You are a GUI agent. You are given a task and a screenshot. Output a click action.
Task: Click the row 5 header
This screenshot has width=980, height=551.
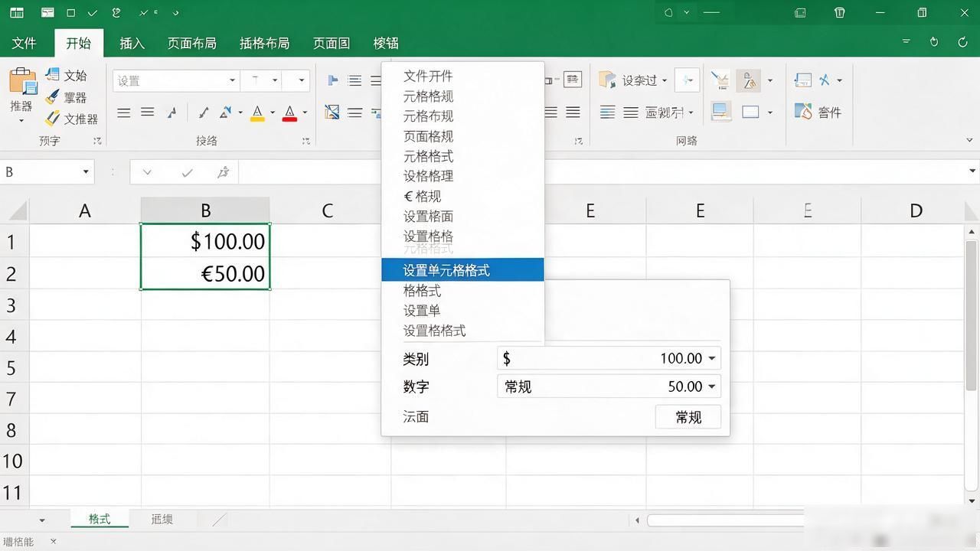point(11,367)
